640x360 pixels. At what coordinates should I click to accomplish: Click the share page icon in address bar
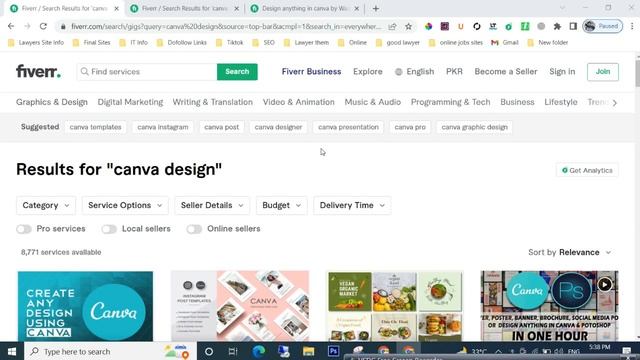[392, 27]
